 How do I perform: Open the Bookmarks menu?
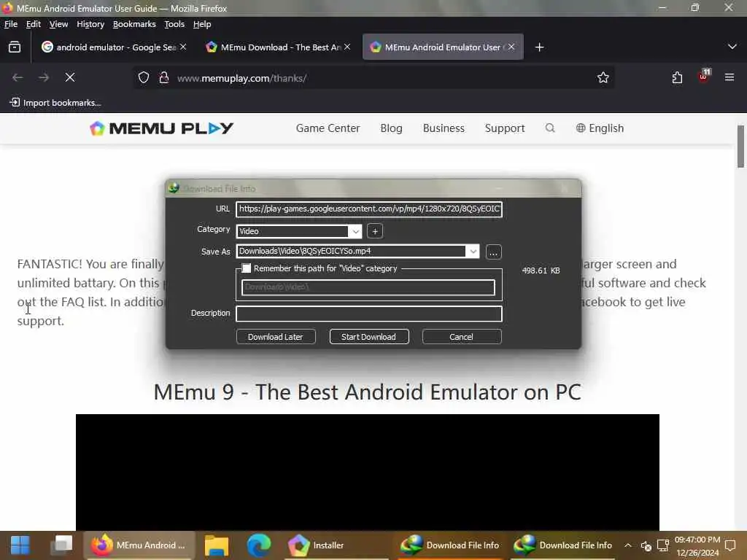(134, 24)
